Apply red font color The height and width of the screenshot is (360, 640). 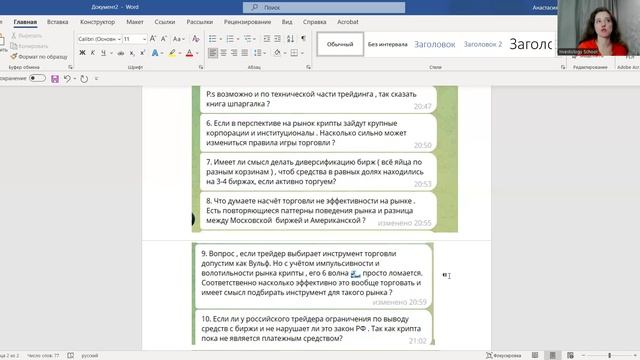pos(189,53)
